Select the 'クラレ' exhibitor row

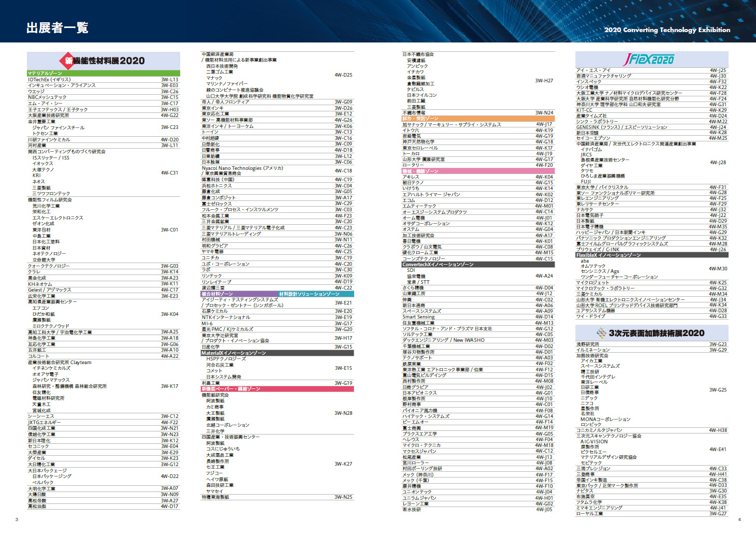pyautogui.click(x=104, y=272)
